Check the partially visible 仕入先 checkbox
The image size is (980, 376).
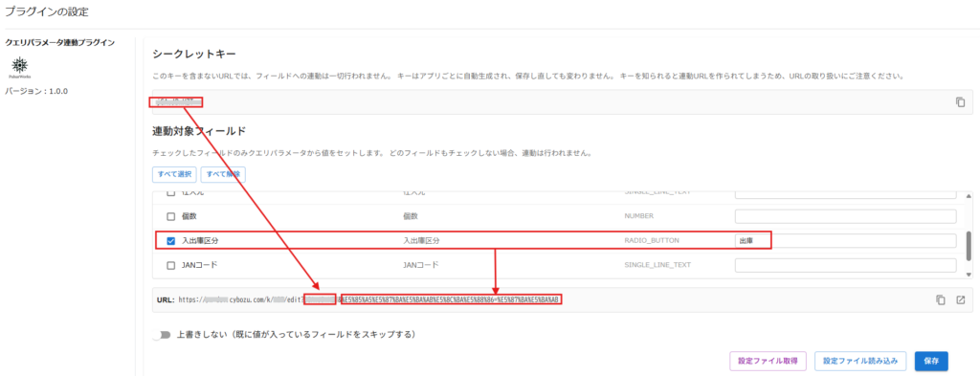tap(170, 193)
